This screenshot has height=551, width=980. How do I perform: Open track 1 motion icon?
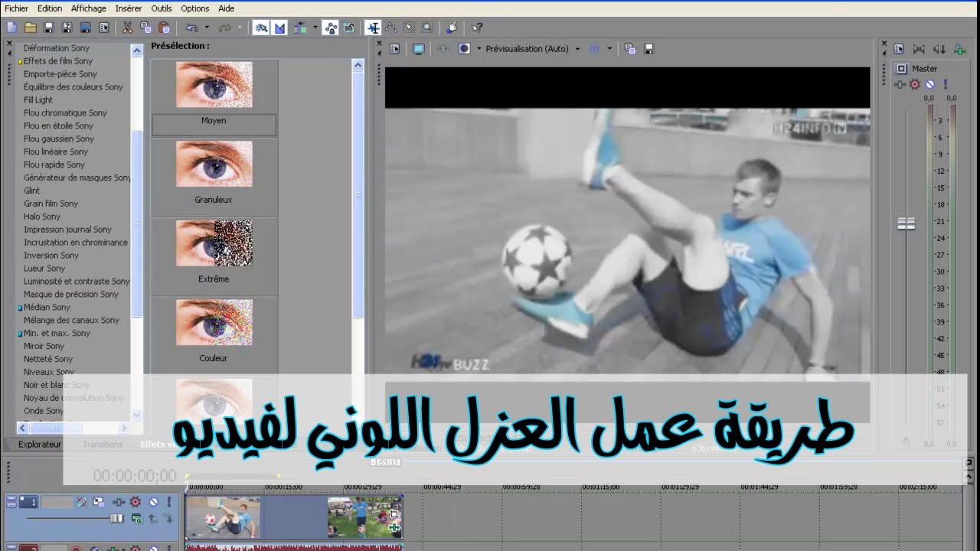pos(99,501)
